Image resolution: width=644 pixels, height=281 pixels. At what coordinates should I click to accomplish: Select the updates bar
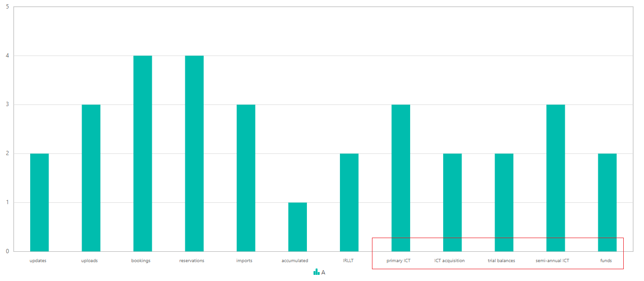39,202
